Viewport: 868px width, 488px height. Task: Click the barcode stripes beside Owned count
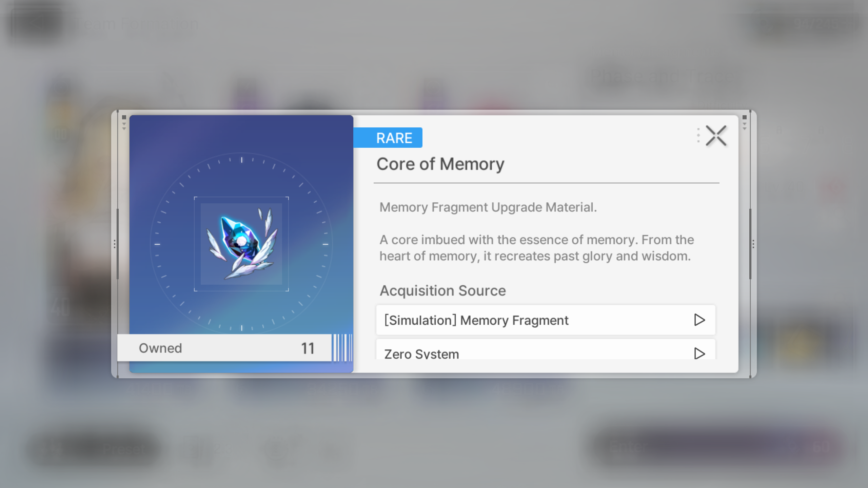pyautogui.click(x=343, y=348)
